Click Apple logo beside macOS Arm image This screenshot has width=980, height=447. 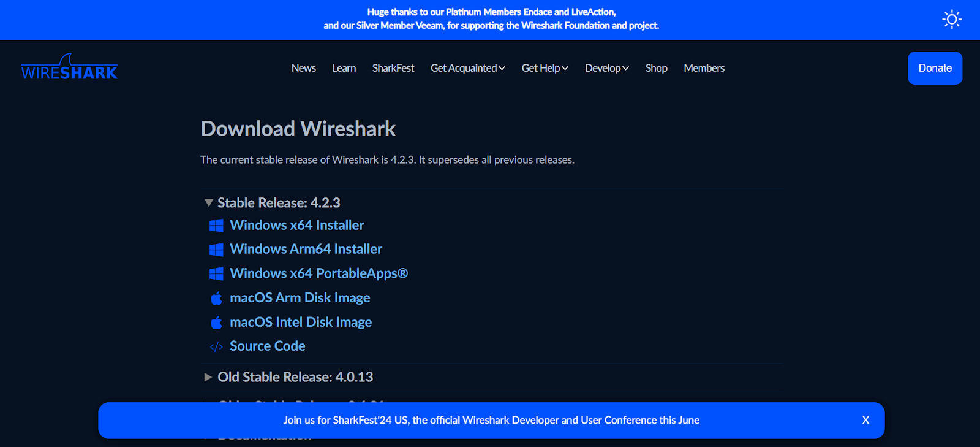click(216, 298)
